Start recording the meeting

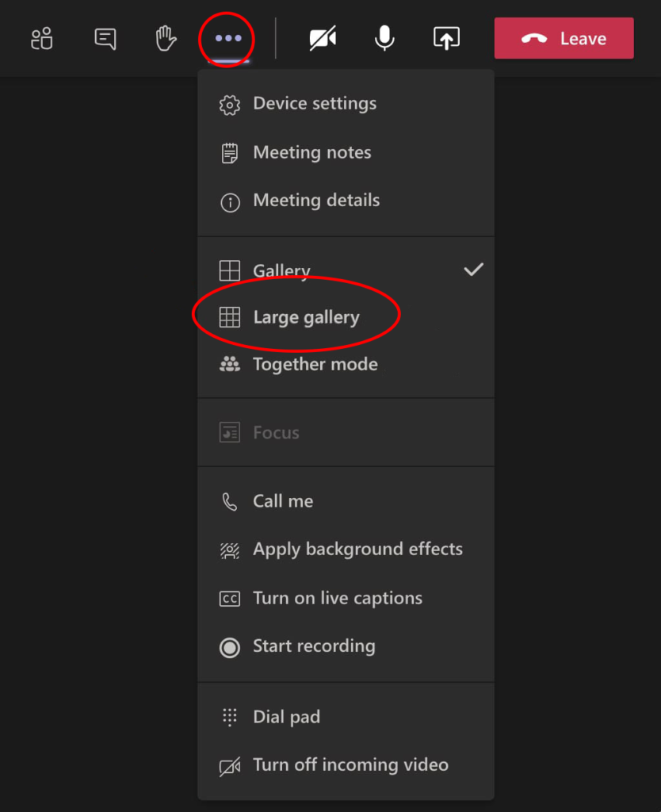(x=313, y=646)
